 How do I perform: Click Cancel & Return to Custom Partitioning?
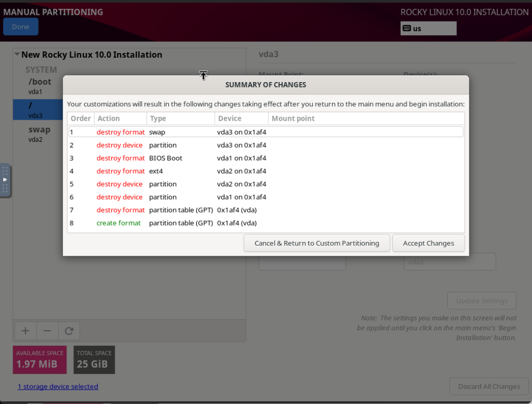(x=317, y=243)
